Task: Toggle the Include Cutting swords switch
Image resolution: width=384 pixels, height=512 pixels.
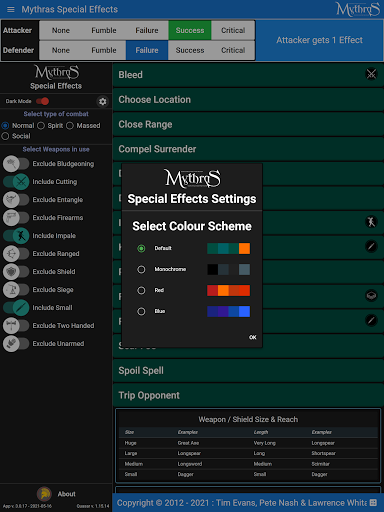Action: point(16,182)
